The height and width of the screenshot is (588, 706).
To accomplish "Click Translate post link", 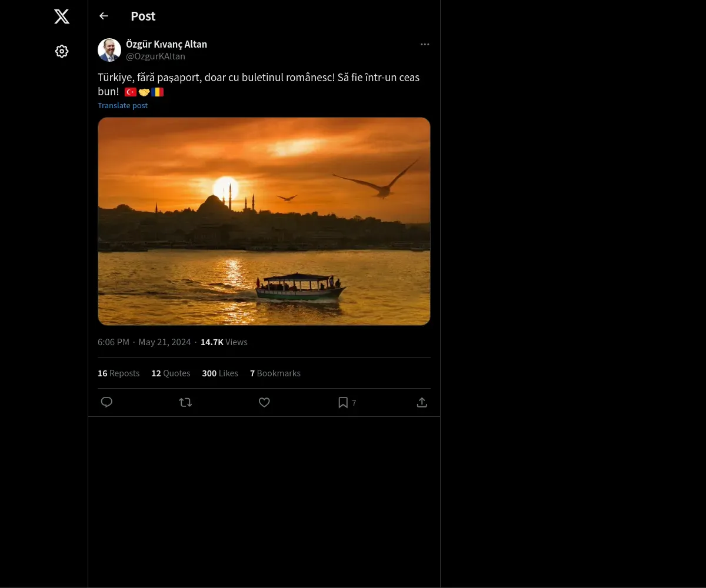I will 122,105.
